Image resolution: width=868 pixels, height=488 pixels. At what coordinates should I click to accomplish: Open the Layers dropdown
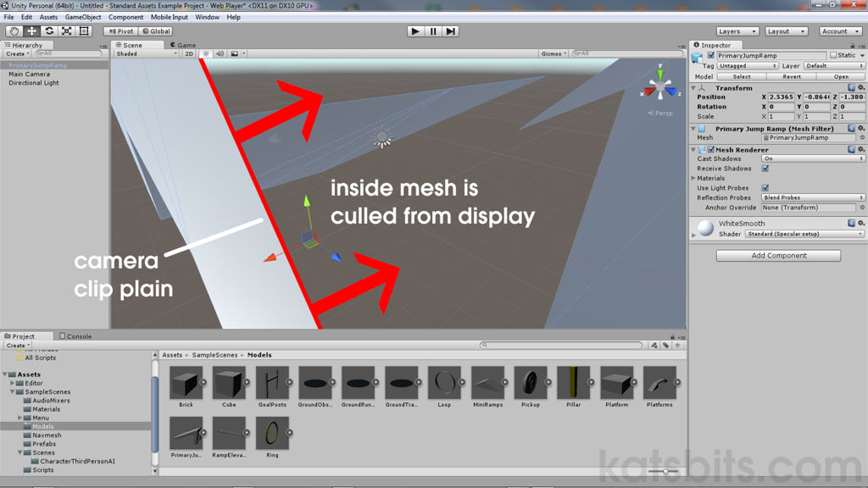737,31
